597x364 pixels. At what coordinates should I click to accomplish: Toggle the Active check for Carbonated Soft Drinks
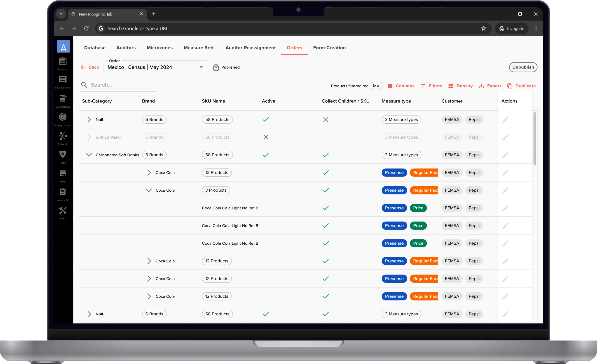(x=266, y=155)
